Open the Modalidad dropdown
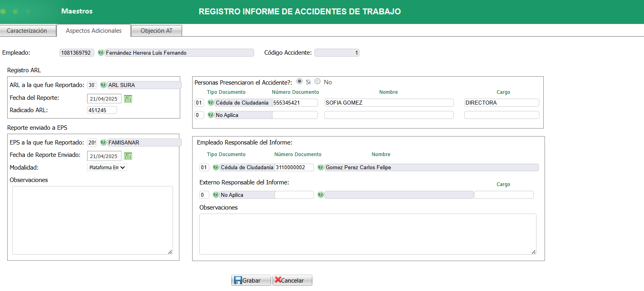 (107, 168)
